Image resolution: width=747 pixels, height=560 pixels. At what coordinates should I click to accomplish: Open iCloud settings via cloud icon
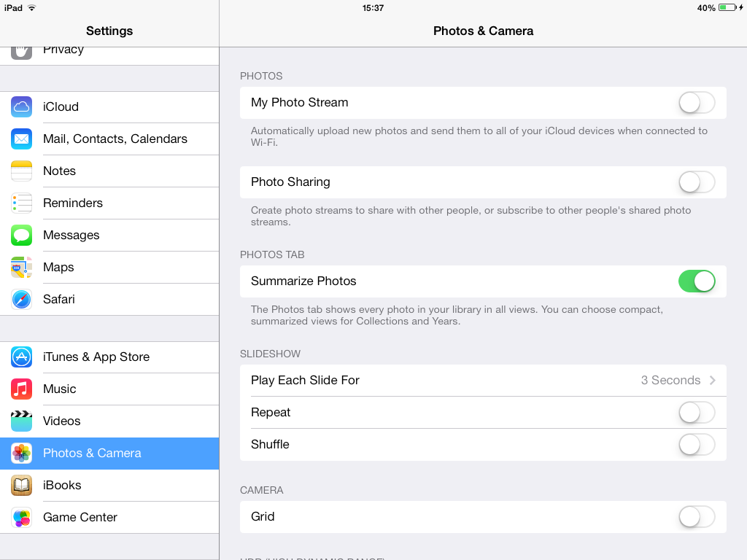point(21,106)
